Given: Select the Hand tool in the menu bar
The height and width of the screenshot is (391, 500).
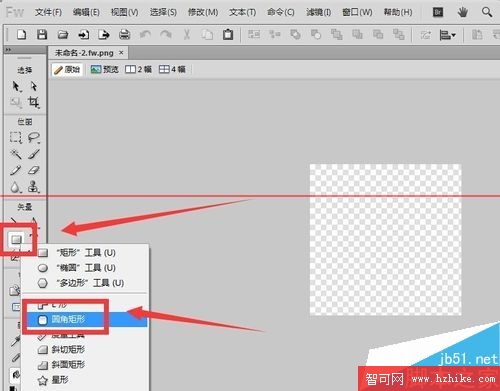Looking at the screenshot, I should [462, 12].
